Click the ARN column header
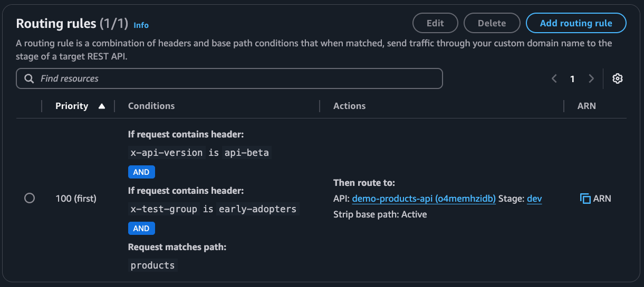This screenshot has height=287, width=644. (587, 106)
